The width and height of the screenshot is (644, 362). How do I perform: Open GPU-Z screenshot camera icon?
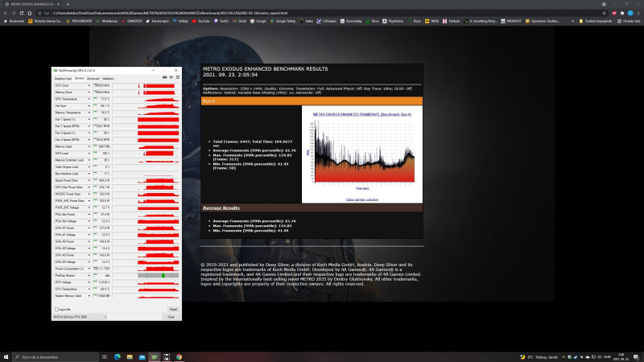pos(165,77)
